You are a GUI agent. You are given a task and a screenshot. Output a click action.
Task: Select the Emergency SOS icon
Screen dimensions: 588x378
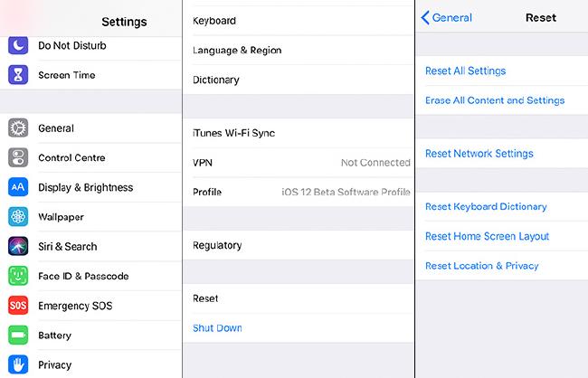click(x=18, y=306)
